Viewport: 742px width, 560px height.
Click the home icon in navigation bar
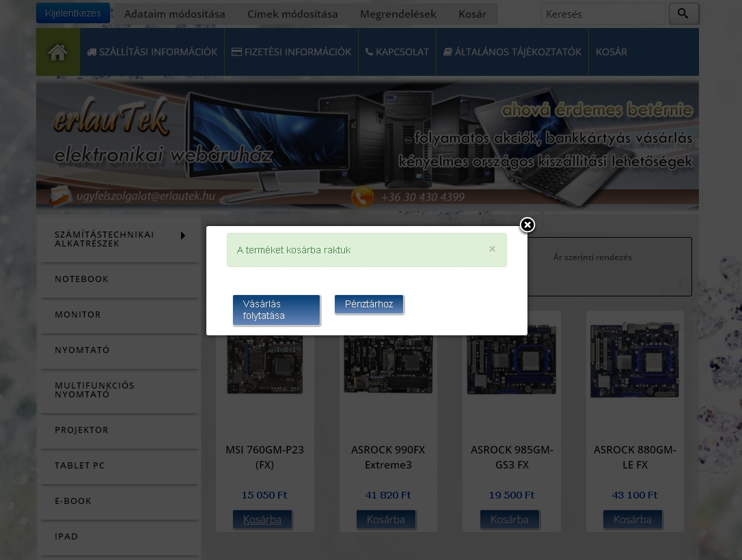pos(57,52)
